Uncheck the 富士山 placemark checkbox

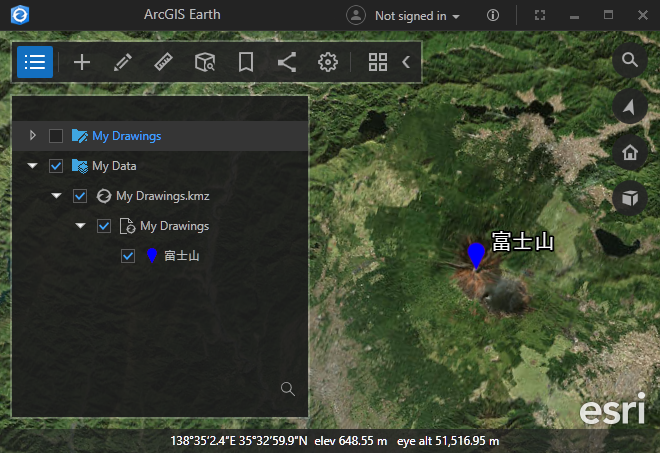pyautogui.click(x=128, y=256)
